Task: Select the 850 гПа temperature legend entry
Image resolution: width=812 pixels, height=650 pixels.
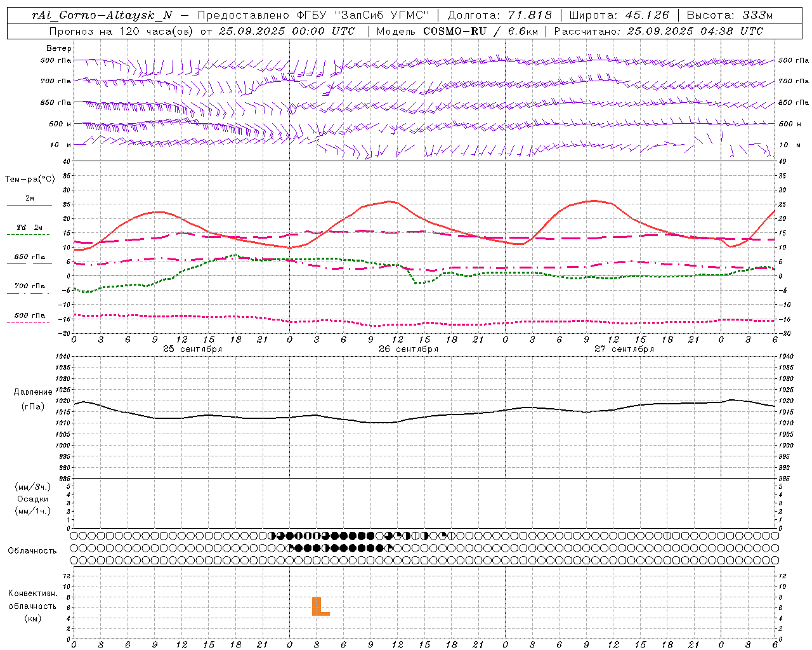Action: (x=30, y=257)
